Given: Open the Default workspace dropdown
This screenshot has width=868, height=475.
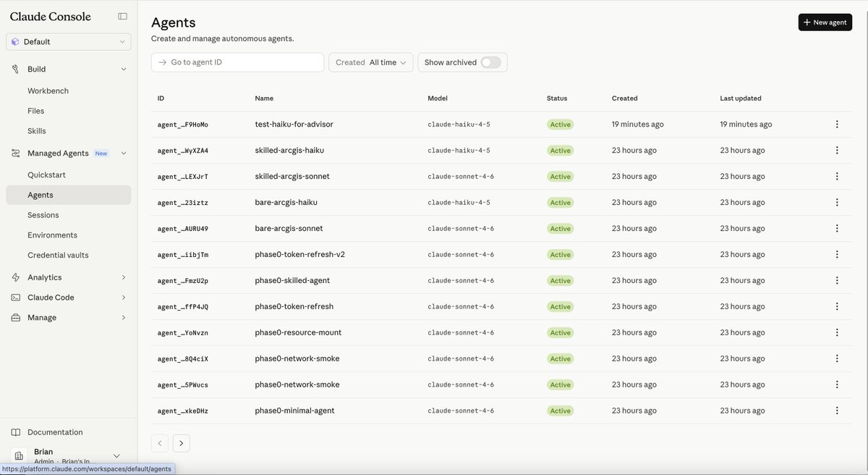Looking at the screenshot, I should [x=69, y=42].
